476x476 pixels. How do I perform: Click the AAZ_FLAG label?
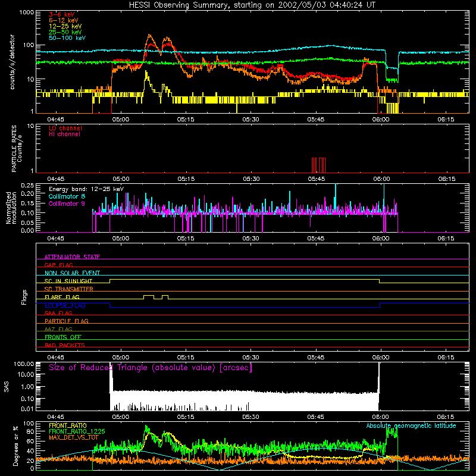coord(58,329)
